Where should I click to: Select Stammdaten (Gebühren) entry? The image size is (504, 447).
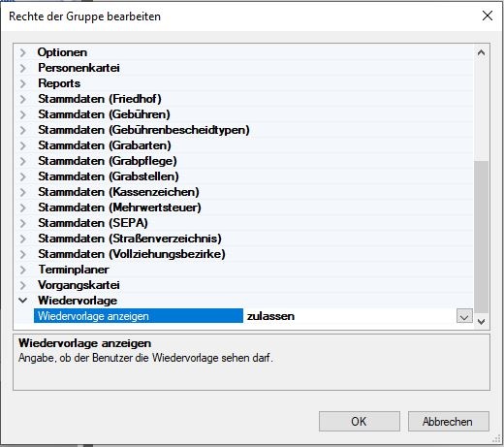[x=104, y=114]
